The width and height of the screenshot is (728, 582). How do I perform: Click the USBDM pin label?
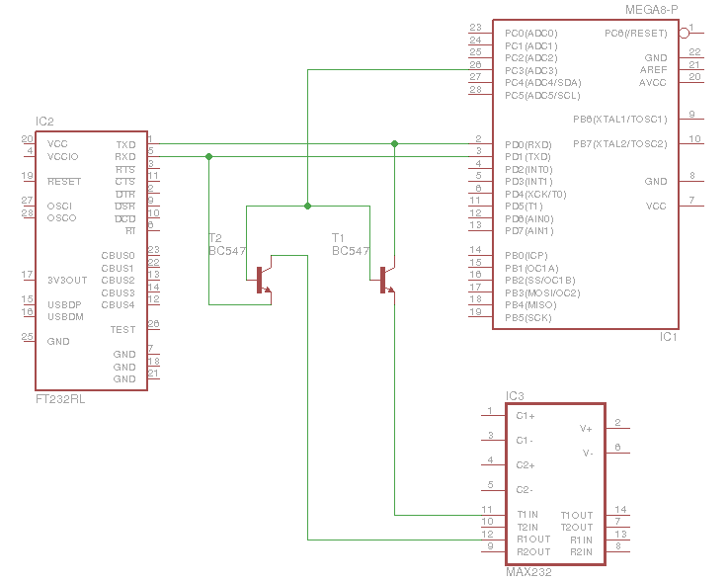coord(65,317)
